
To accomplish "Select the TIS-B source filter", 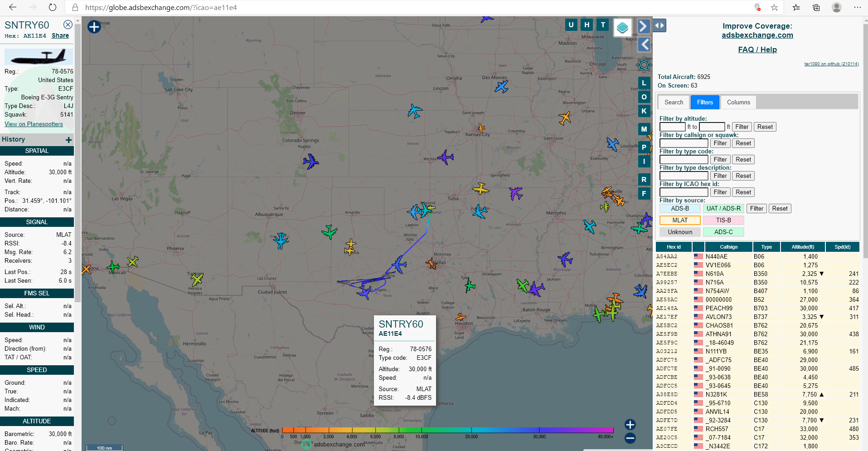I will (723, 221).
